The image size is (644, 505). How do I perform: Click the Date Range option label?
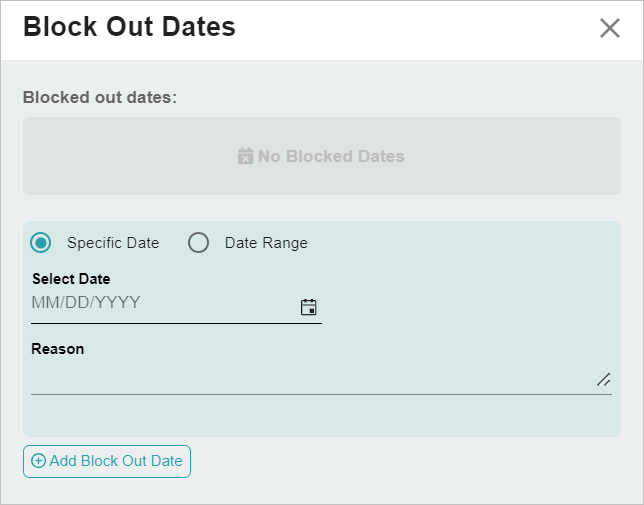pyautogui.click(x=266, y=243)
